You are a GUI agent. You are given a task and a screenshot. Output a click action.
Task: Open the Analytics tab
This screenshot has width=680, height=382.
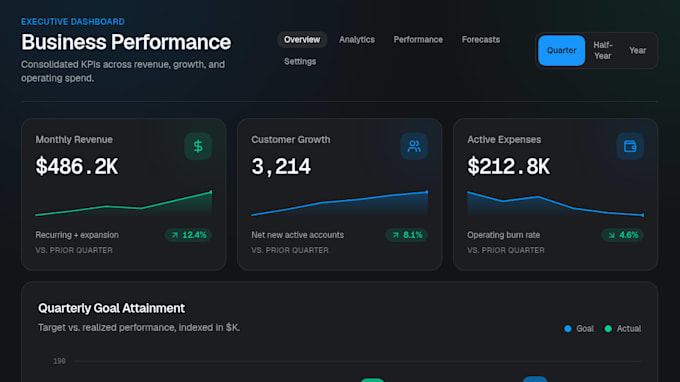[x=357, y=39]
